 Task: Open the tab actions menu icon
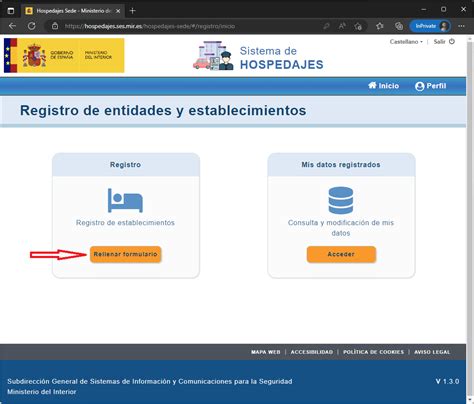click(x=11, y=11)
